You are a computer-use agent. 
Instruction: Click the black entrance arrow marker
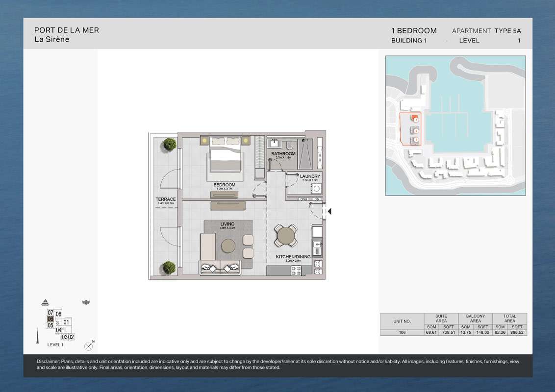click(329, 211)
